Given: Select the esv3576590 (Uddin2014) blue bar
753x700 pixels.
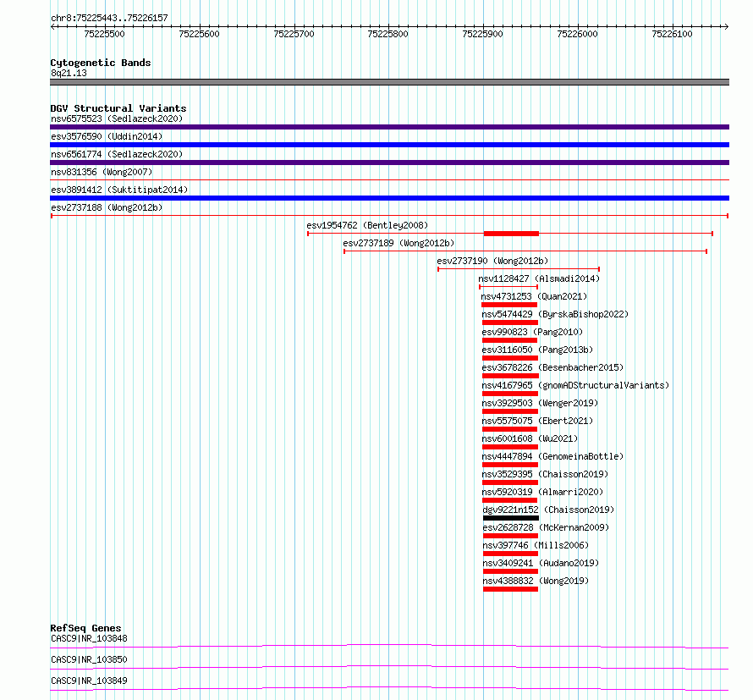Looking at the screenshot, I should click(389, 145).
